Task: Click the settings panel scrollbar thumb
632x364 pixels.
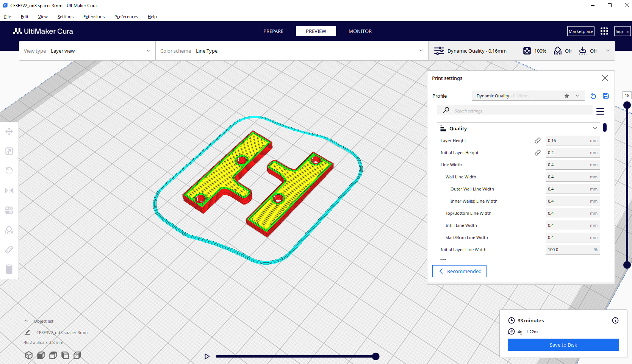Action: [605, 127]
